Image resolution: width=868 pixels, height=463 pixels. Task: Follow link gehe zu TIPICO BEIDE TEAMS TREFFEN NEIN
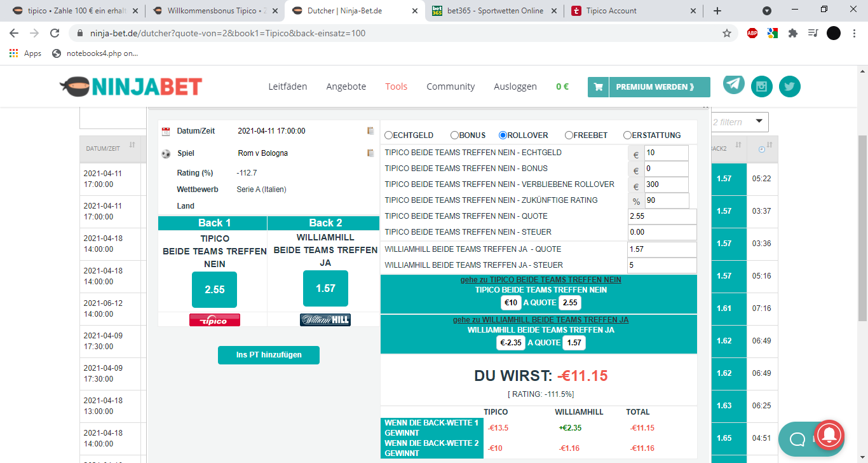pyautogui.click(x=541, y=280)
